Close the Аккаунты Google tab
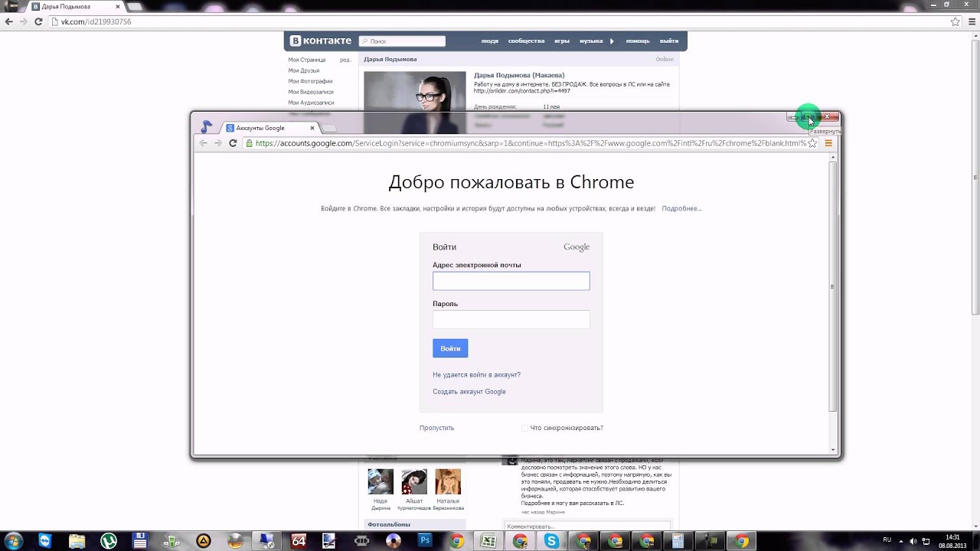Image resolution: width=980 pixels, height=551 pixels. [x=312, y=128]
